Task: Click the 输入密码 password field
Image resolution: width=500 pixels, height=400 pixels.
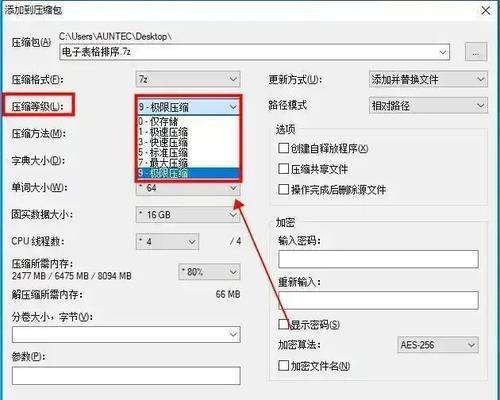Action: 378,259
